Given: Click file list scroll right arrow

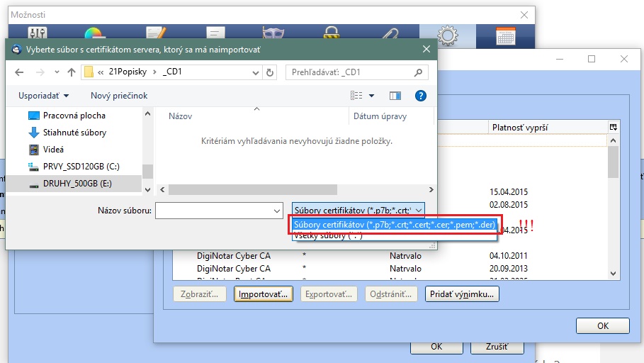Looking at the screenshot, I should (x=431, y=189).
